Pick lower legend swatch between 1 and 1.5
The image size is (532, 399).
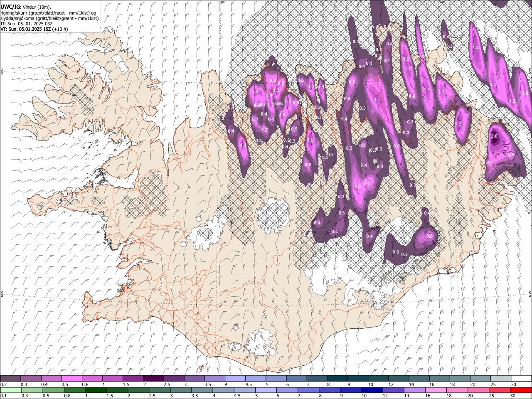click(96, 390)
